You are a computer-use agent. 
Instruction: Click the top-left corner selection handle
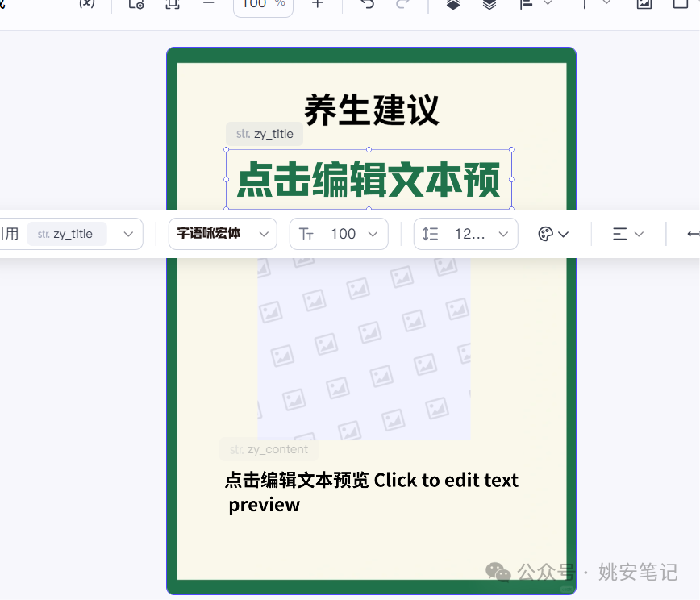tap(227, 149)
